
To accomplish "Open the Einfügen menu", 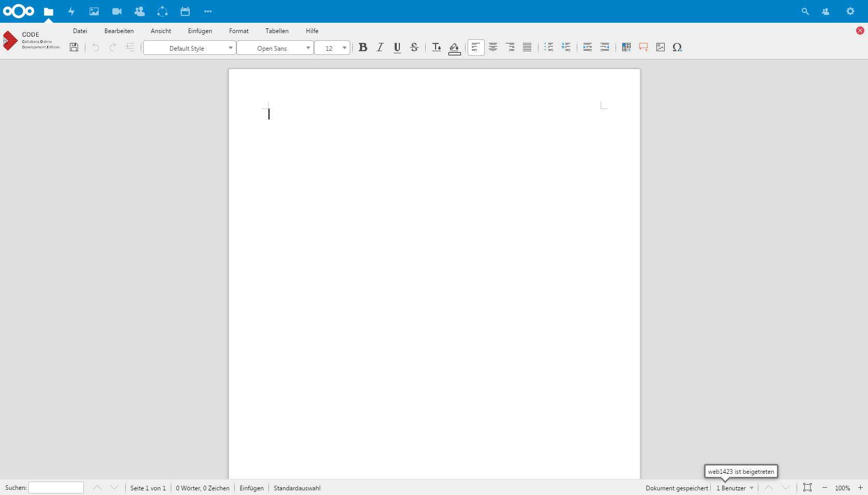I will tap(200, 31).
